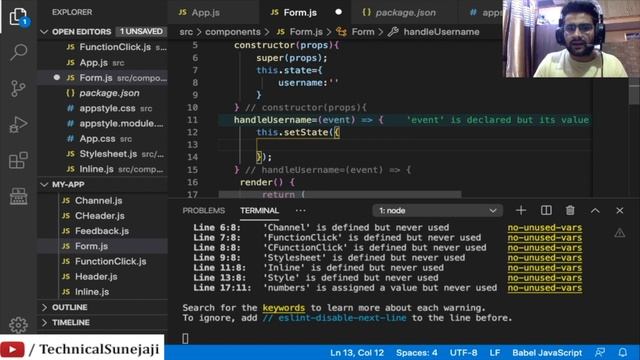Open Inline.js src/comp in open editors

[102, 169]
